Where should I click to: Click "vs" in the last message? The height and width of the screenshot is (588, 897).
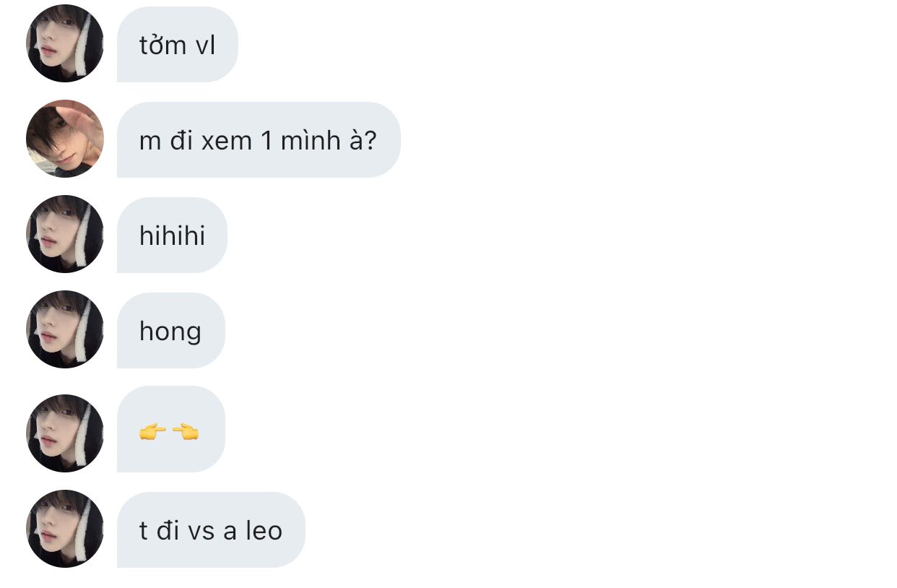pyautogui.click(x=202, y=531)
